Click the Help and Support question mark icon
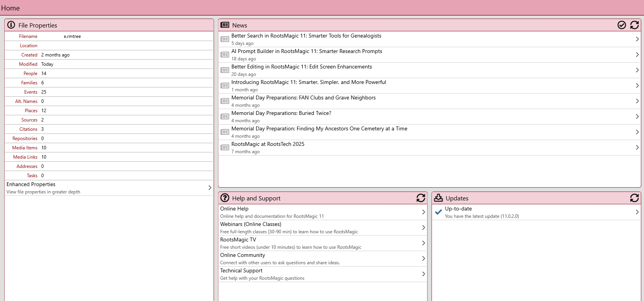Viewport: 644px width, 301px height. click(x=225, y=198)
